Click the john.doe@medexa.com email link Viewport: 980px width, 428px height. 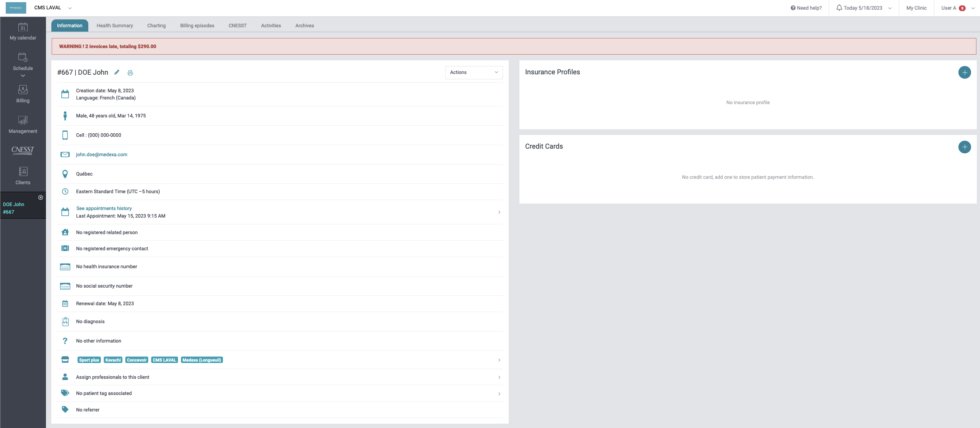pos(102,154)
